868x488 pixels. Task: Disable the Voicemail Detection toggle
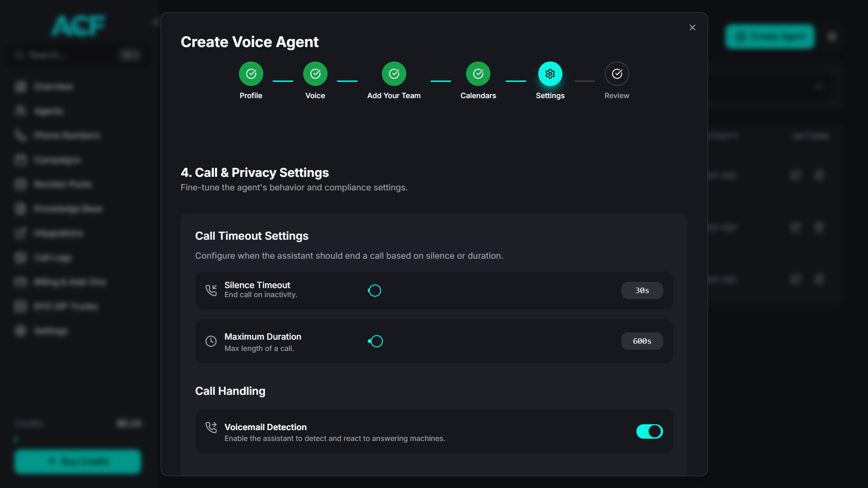pyautogui.click(x=650, y=431)
